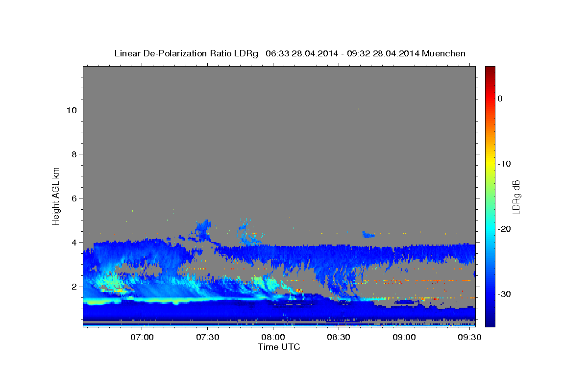Click the colorbar label '-20'
This screenshot has width=588, height=392.
(505, 229)
